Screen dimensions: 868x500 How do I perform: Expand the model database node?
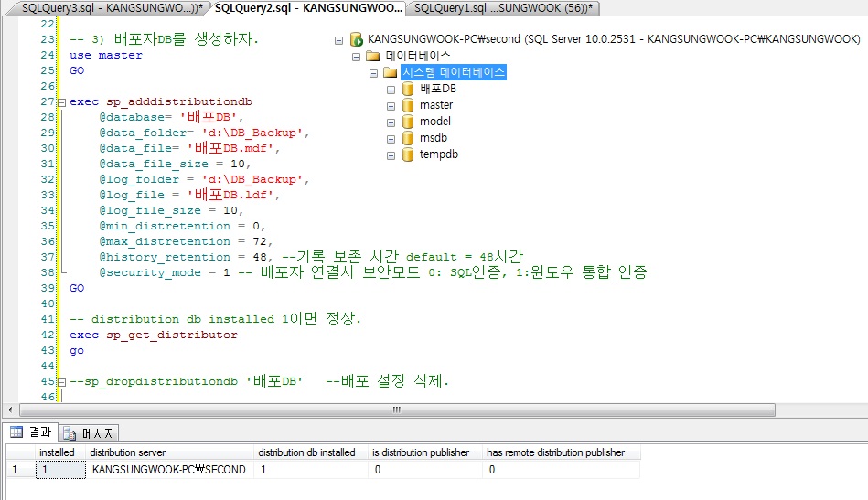pyautogui.click(x=391, y=122)
